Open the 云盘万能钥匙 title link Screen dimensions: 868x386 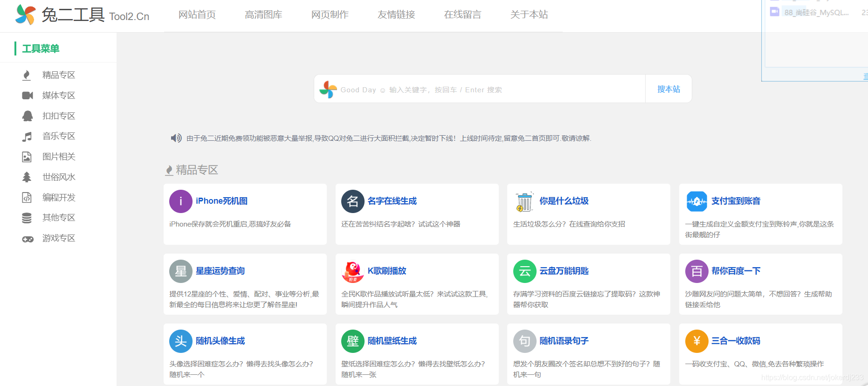(564, 271)
